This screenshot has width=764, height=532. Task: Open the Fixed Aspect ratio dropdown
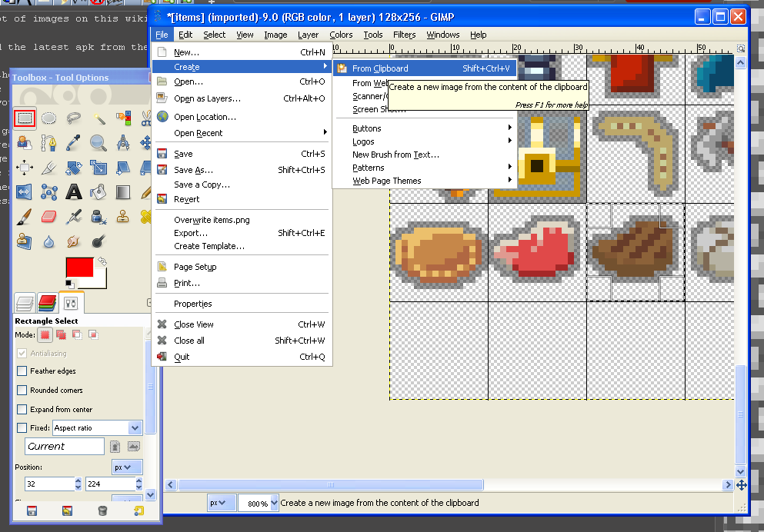pos(98,428)
